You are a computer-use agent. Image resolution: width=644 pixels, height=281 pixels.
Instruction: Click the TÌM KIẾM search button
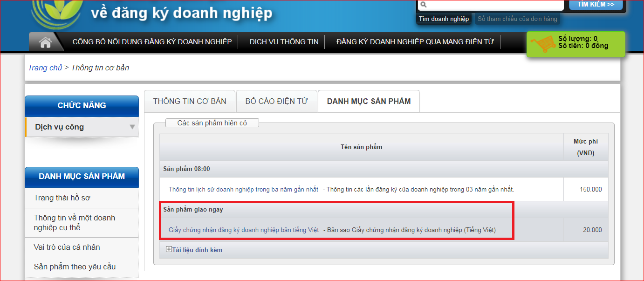click(x=596, y=5)
